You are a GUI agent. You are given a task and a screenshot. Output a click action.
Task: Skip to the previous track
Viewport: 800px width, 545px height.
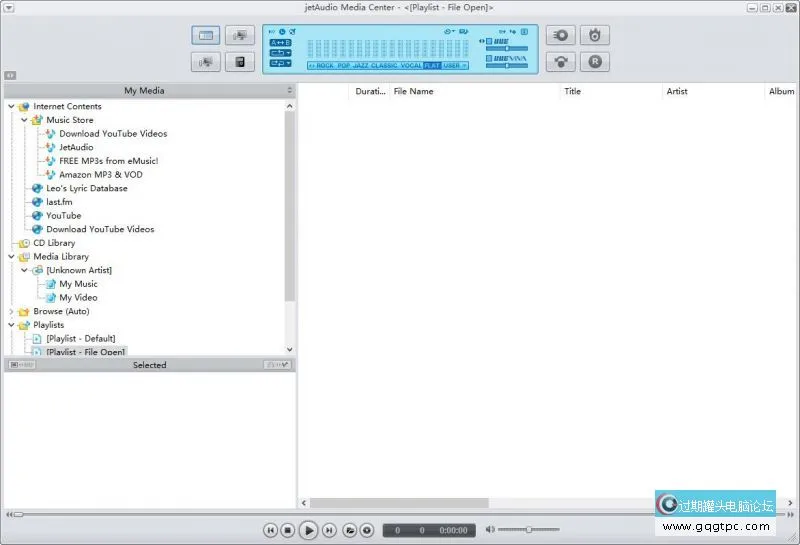[270, 530]
